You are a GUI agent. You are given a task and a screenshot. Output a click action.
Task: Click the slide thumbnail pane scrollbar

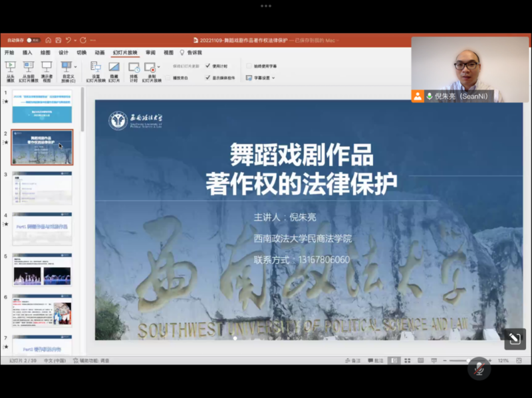pos(82,109)
